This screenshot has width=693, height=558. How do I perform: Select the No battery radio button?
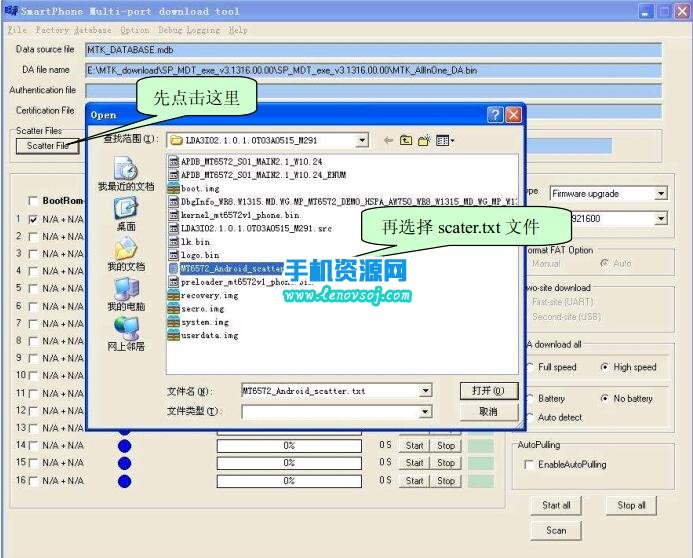[605, 399]
